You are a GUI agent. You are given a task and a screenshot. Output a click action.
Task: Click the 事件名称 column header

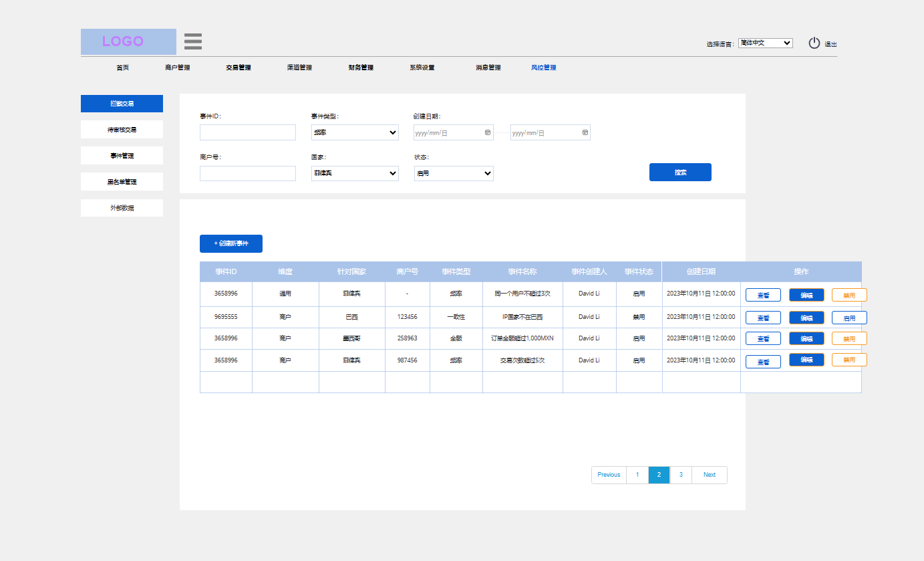click(x=522, y=272)
